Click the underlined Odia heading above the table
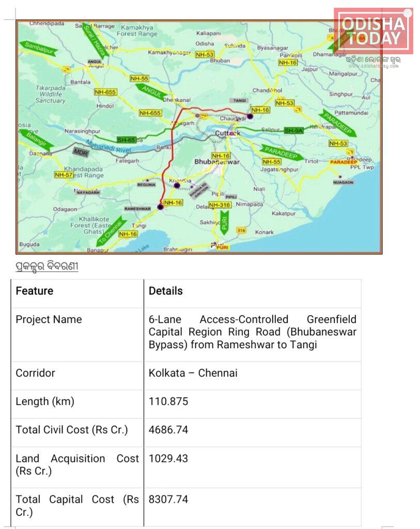 coord(46,267)
